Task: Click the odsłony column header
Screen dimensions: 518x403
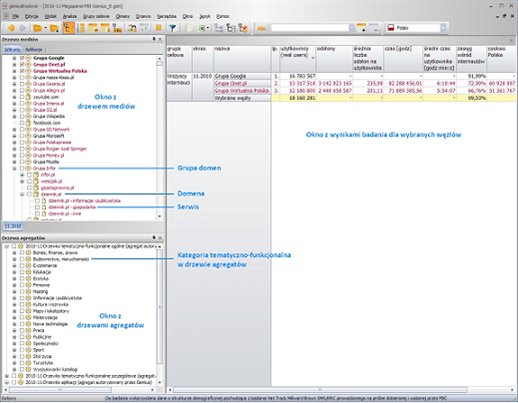Action: pyautogui.click(x=334, y=58)
